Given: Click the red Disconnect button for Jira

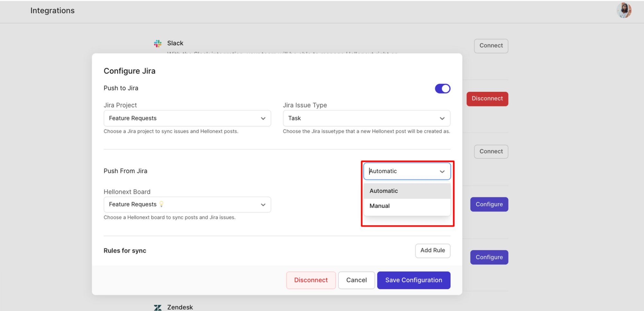Looking at the screenshot, I should click(487, 99).
